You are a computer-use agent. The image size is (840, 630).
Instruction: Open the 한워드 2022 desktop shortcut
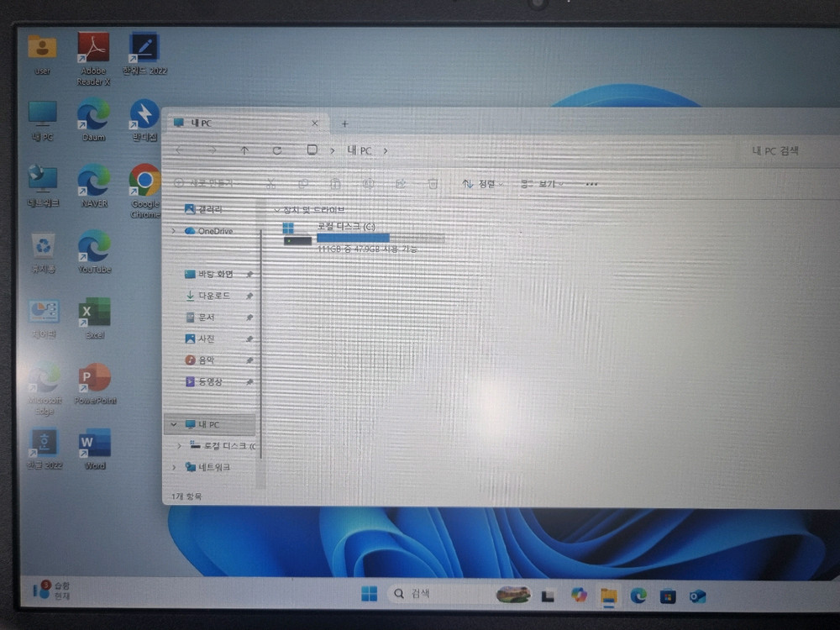point(144,54)
